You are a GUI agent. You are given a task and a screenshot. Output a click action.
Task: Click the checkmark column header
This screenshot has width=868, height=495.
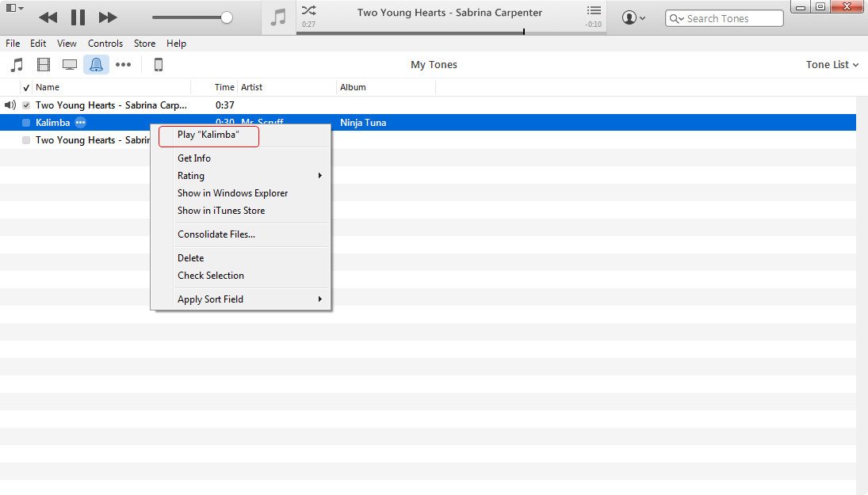pyautogui.click(x=26, y=87)
